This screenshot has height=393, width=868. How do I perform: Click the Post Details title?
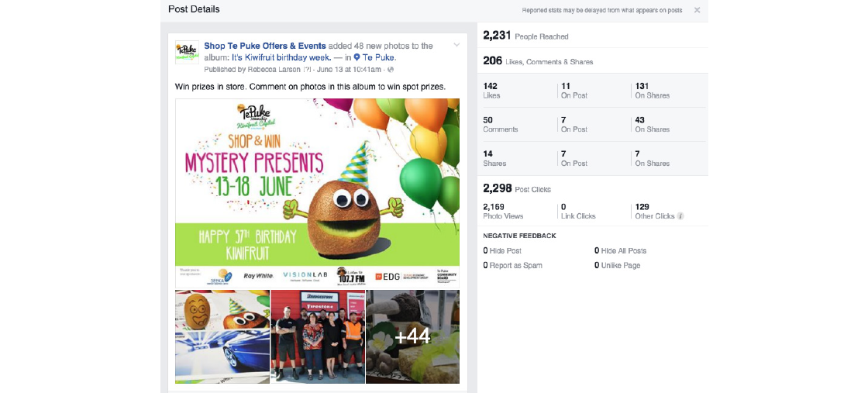tap(194, 9)
